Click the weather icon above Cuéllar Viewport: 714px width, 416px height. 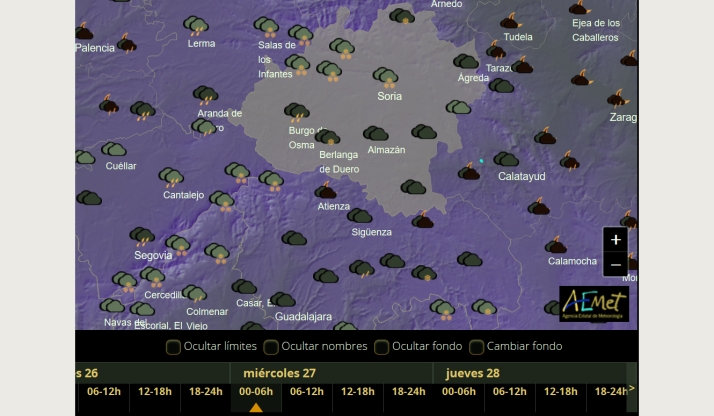click(x=114, y=150)
